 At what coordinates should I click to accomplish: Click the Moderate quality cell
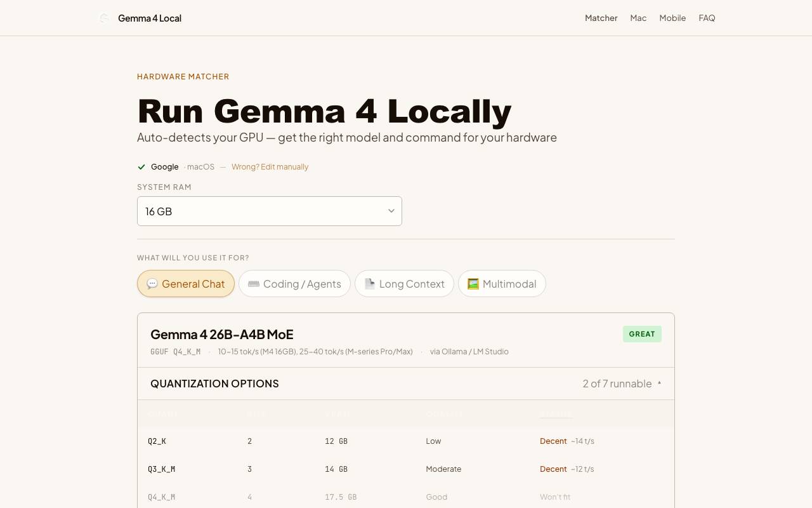(443, 469)
